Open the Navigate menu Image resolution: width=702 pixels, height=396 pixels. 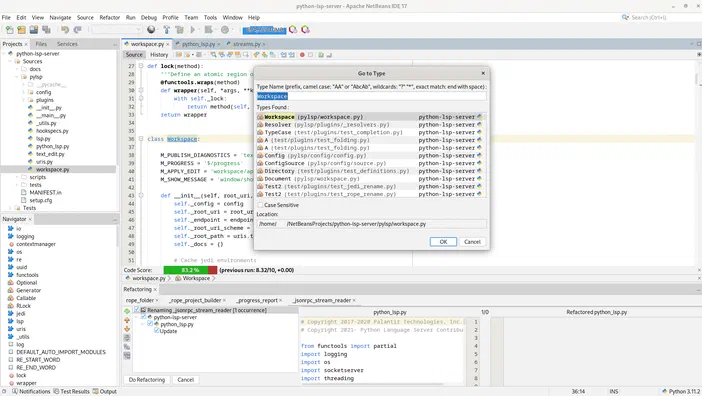[x=60, y=17]
